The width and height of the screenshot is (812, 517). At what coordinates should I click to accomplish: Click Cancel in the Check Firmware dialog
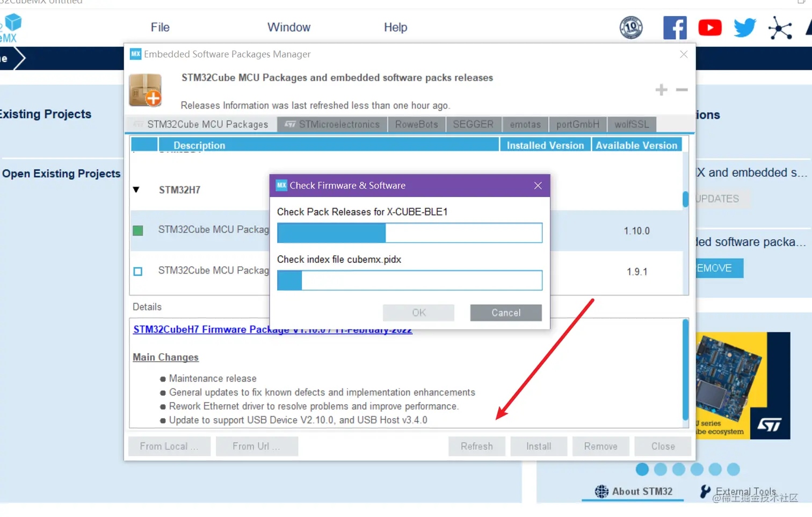(x=506, y=313)
